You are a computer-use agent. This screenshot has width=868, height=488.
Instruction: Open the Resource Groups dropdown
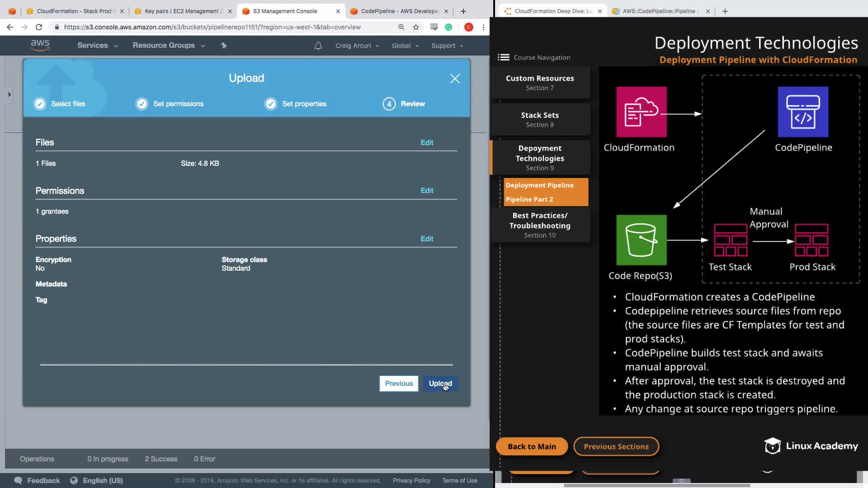(x=168, y=46)
